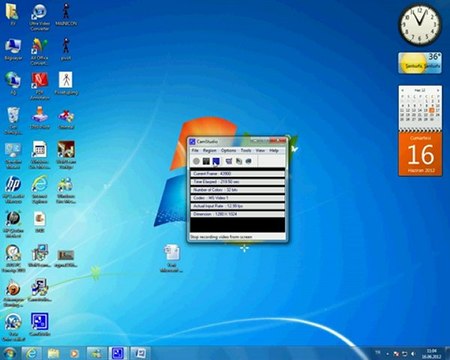
Task: Select the white Pivot stickfigure file icon
Action: 66,83
